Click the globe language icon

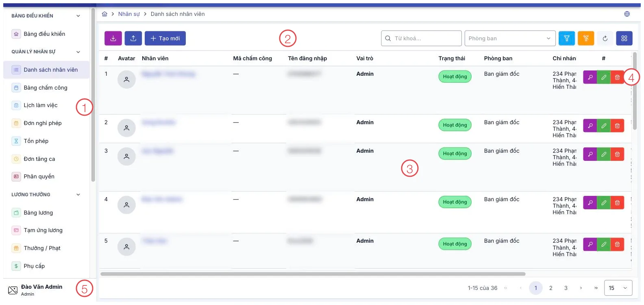pyautogui.click(x=627, y=14)
